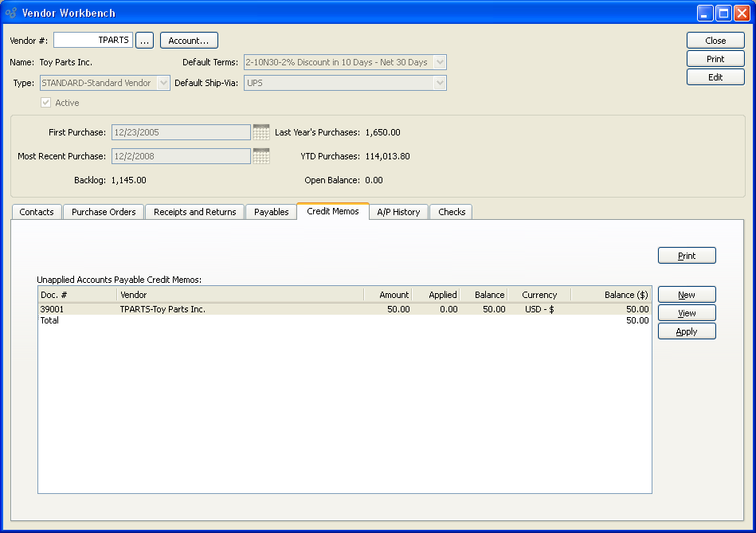Viewport: 756px width, 533px height.
Task: Open the Most Recent Purchase calendar picker
Action: coord(261,156)
